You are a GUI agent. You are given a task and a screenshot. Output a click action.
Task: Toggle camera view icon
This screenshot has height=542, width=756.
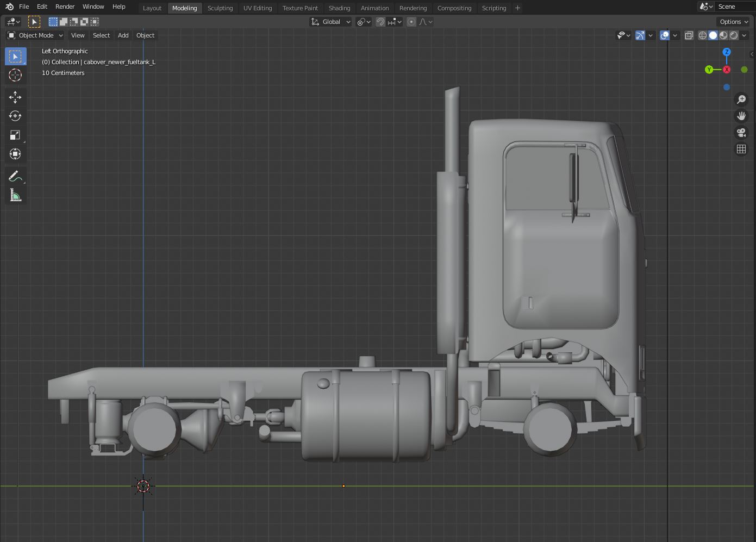[x=741, y=133]
